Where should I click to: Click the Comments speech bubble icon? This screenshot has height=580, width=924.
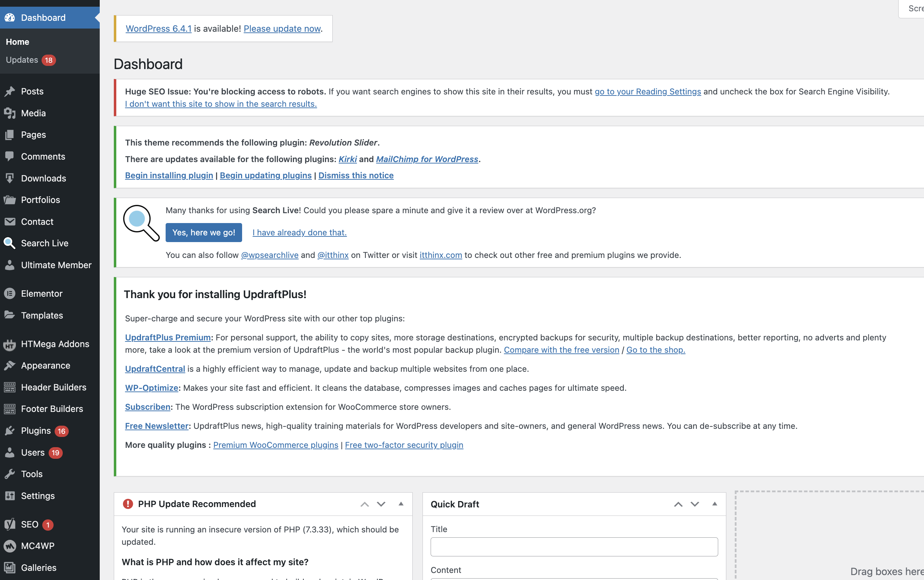[x=10, y=156]
